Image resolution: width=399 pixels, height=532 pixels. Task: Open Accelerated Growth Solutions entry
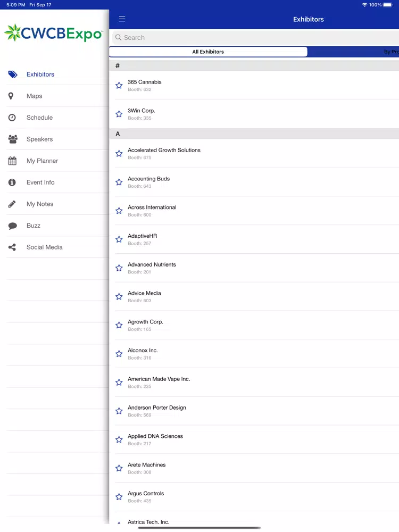(254, 154)
